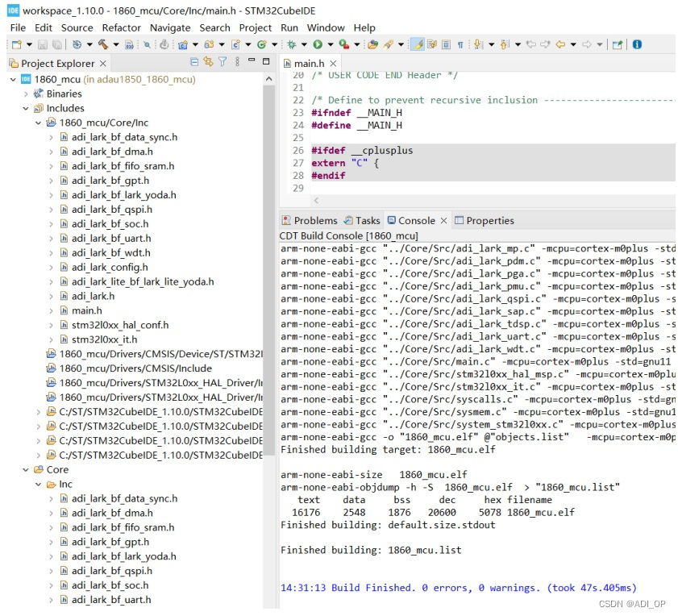Click the pin editor icon
Screen dimensions: 678x616
tap(618, 44)
